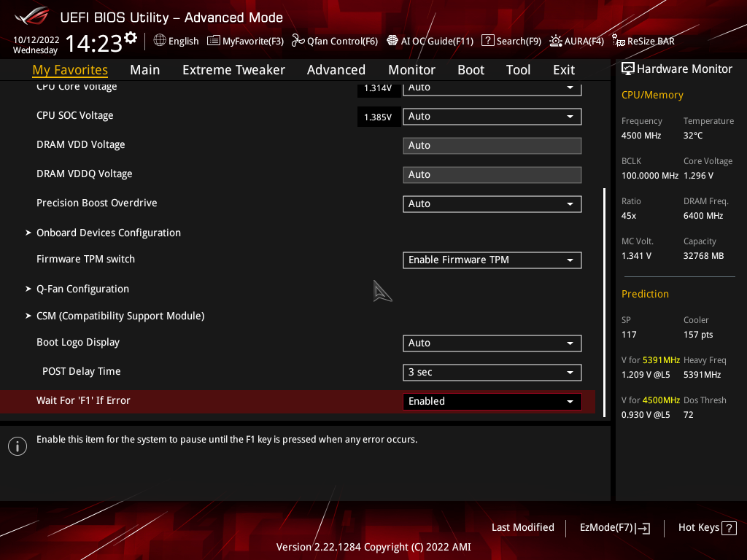Switch to the Boot tab

click(471, 70)
